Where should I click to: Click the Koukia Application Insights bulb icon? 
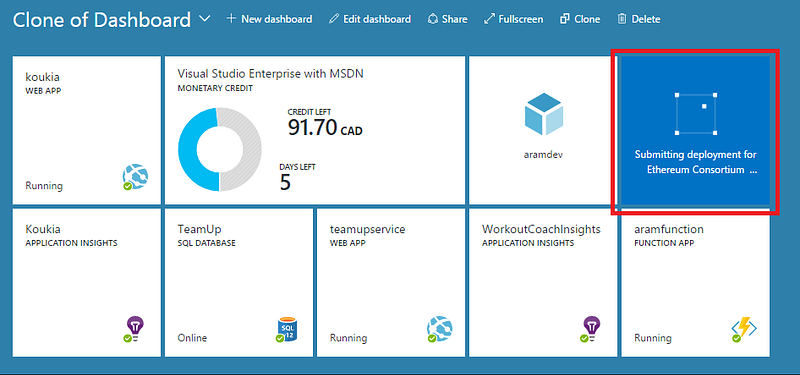[134, 329]
